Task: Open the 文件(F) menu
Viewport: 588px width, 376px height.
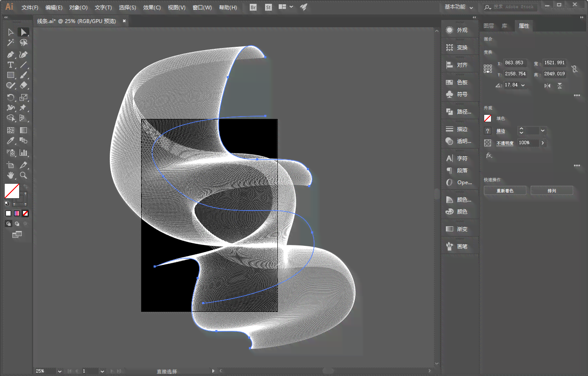Action: (30, 8)
